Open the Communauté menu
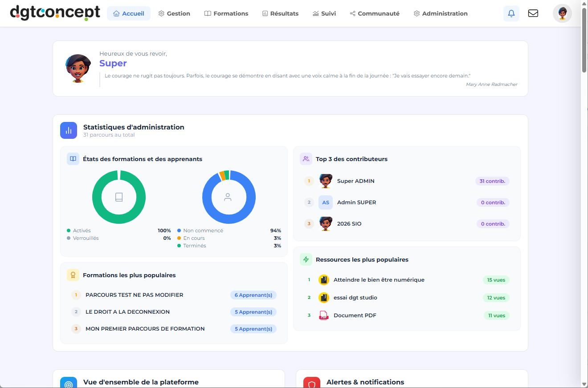 375,13
